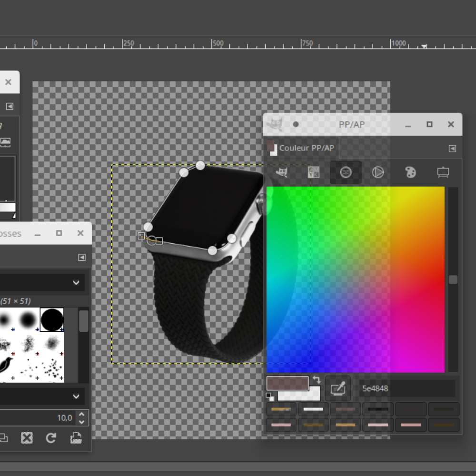
Task: Open brush as image icon
Action: coord(76,438)
